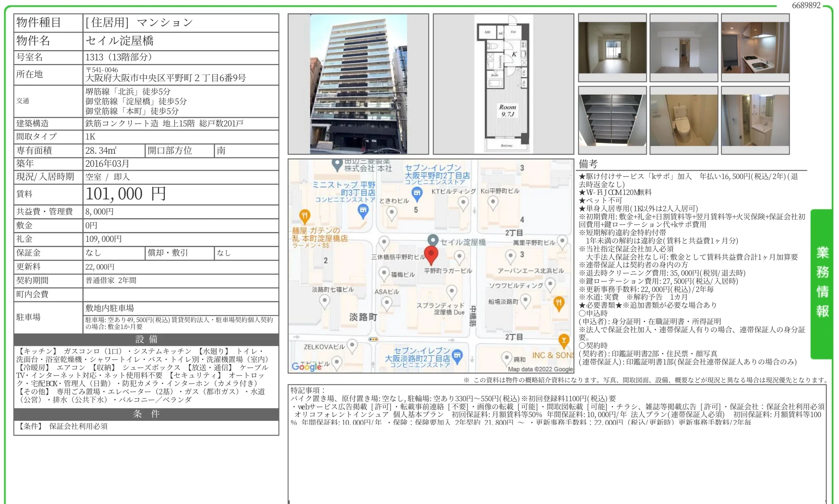The image size is (839, 504).
Task: Open the 1K floor plan image
Action: click(x=503, y=84)
